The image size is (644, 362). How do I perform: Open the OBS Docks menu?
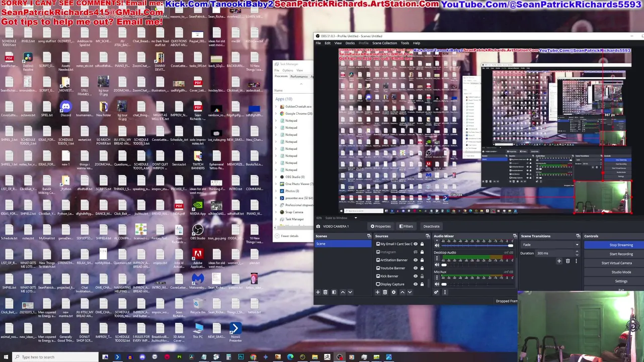click(x=350, y=43)
